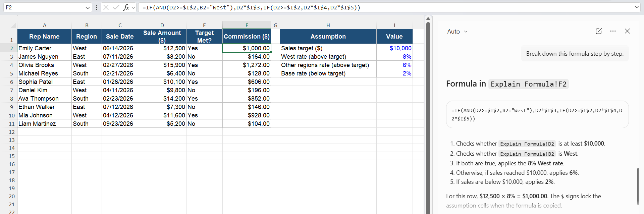
Task: Select column D header
Action: point(162,25)
